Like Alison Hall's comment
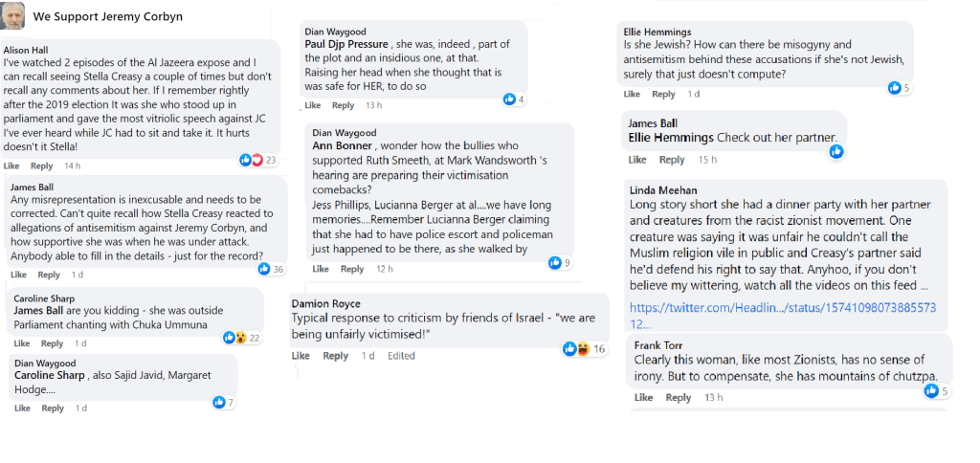 click(x=11, y=165)
